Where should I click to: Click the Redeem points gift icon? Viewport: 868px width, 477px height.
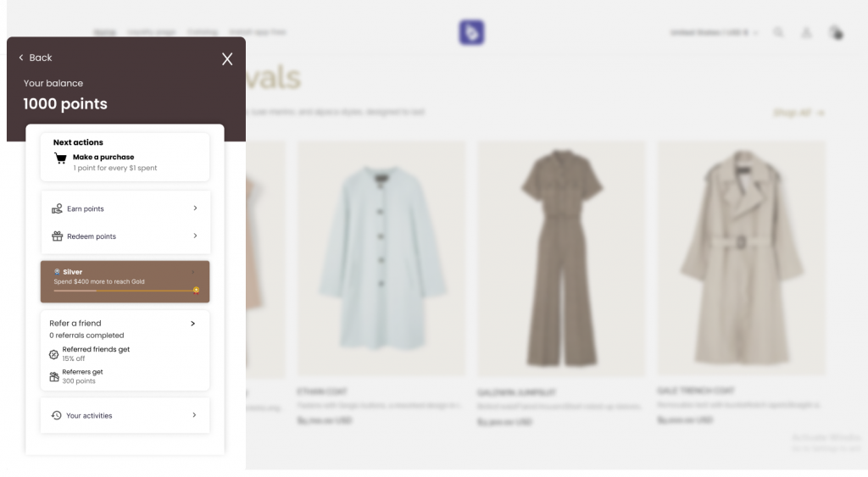pos(57,236)
